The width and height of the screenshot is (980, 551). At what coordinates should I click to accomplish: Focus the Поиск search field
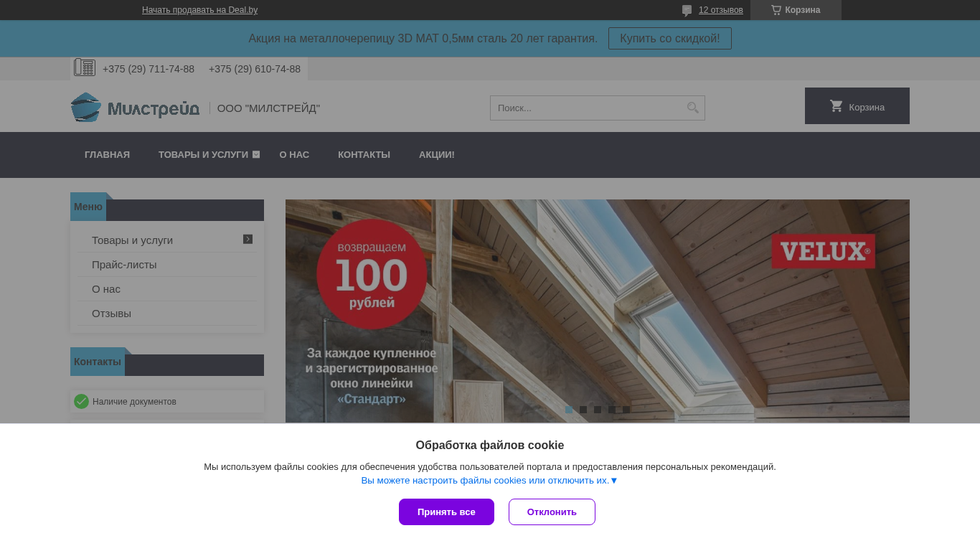pyautogui.click(x=587, y=108)
